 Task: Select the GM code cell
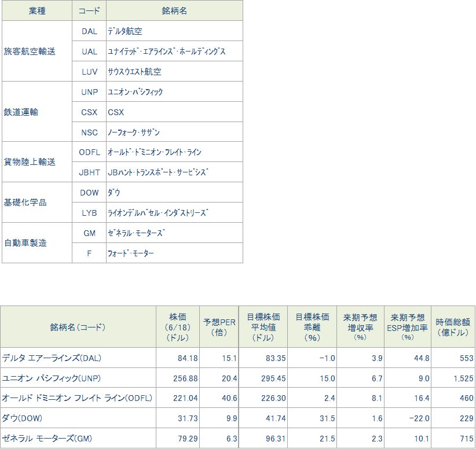(89, 233)
